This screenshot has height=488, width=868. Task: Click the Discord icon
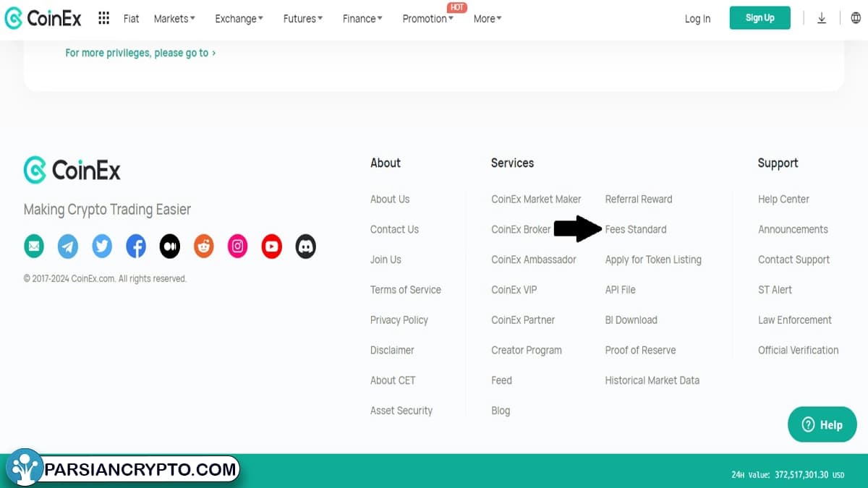306,247
